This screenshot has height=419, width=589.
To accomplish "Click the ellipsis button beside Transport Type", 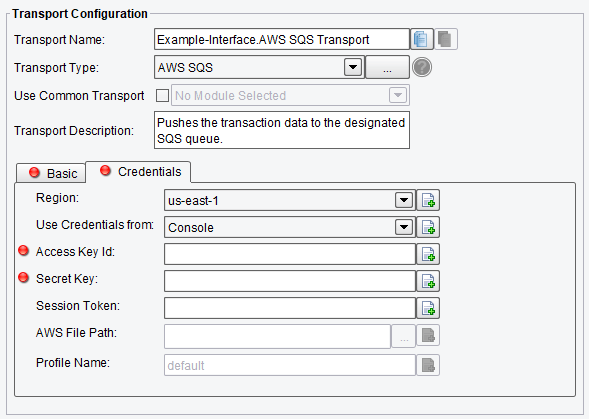I will 387,68.
